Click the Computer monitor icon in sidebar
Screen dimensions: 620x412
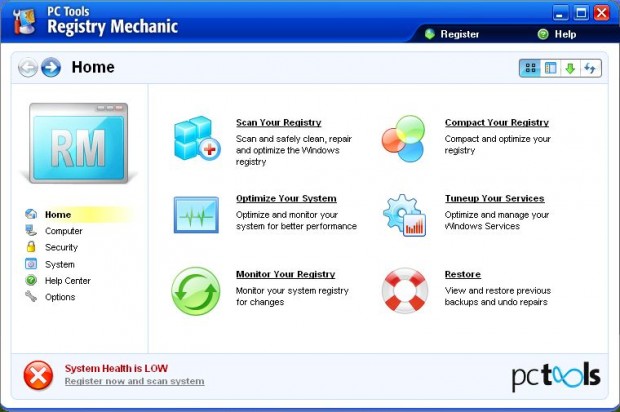click(x=31, y=231)
